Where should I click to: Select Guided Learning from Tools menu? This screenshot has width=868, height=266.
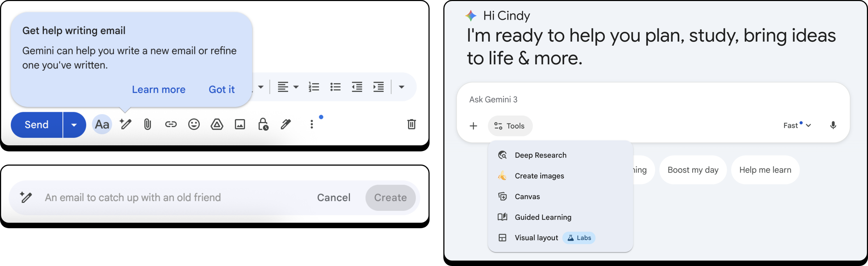tap(560, 217)
